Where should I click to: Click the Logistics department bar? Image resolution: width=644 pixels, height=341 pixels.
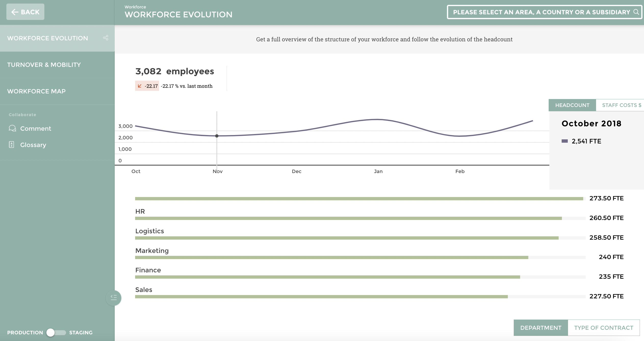347,238
